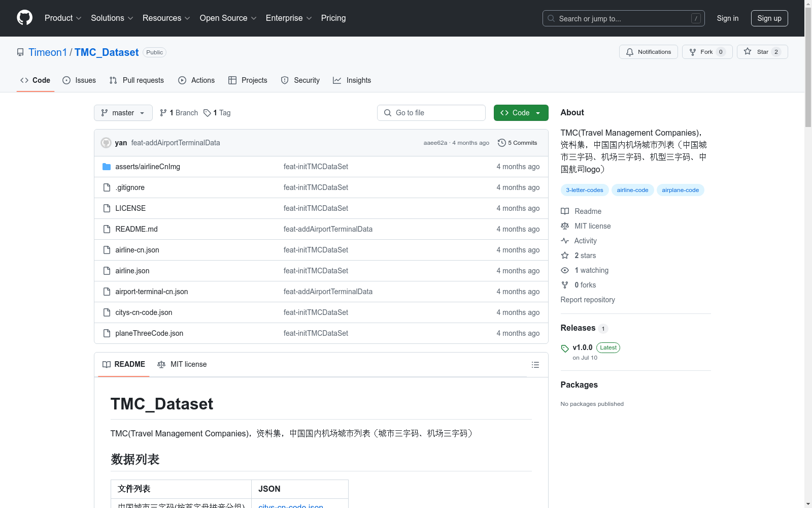Click yan's avatar in the commit bar
This screenshot has height=508, width=812.
106,143
